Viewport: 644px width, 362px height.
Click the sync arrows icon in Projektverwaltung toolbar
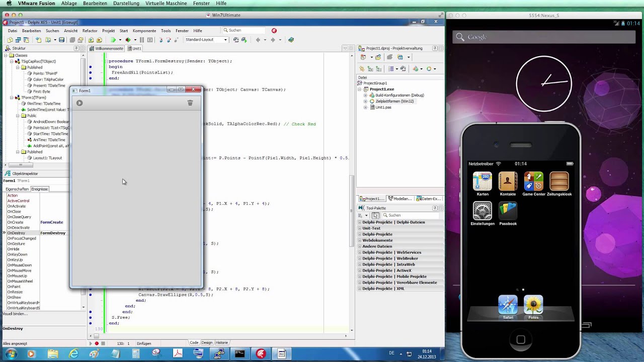coord(363,69)
